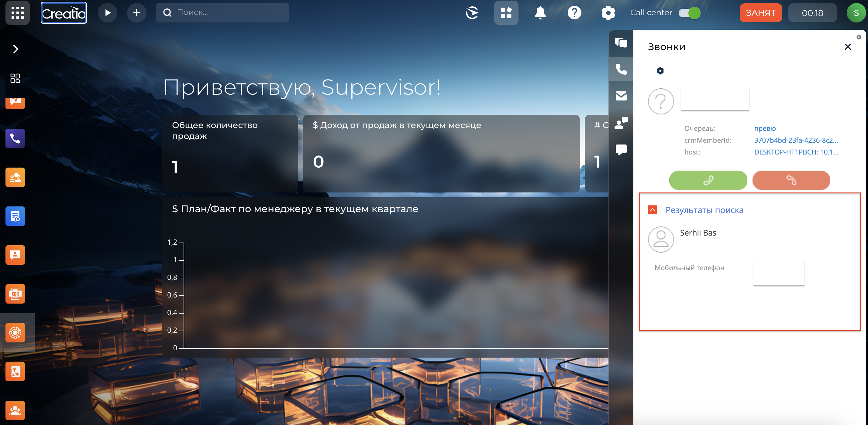Switch to the email envelope tab
Screen dimensions: 868x425
click(x=621, y=96)
